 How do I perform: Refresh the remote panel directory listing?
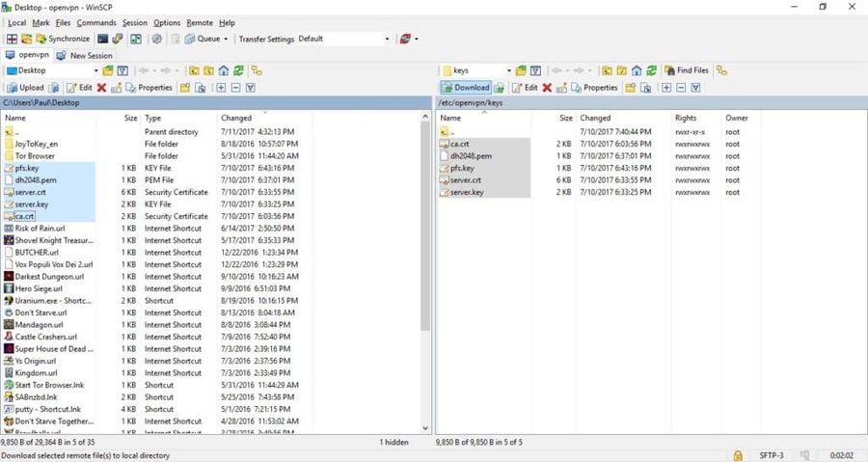(x=652, y=70)
